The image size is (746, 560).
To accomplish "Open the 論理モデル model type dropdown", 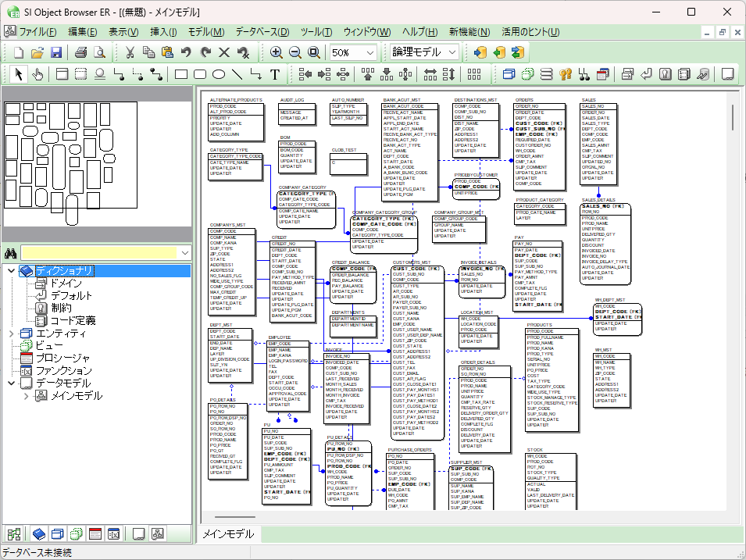I will click(x=452, y=52).
